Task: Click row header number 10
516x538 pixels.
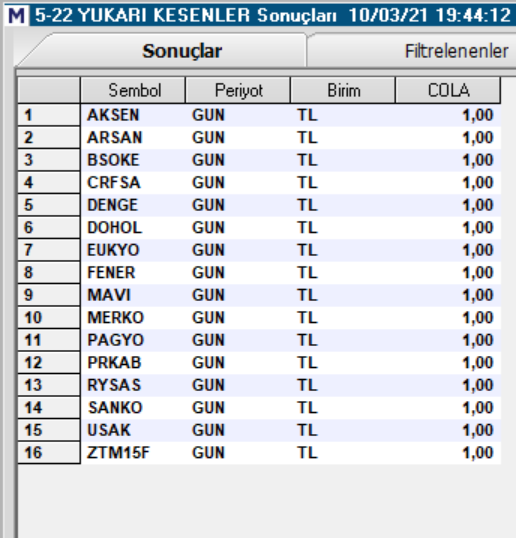Action: 49,318
